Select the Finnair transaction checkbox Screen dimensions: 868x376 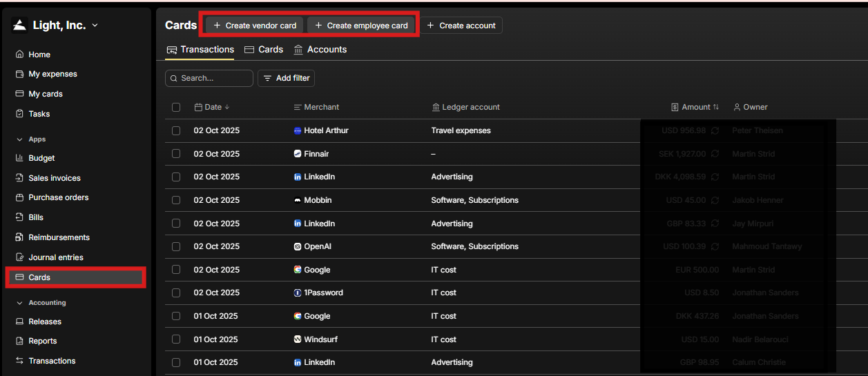pyautogui.click(x=176, y=154)
